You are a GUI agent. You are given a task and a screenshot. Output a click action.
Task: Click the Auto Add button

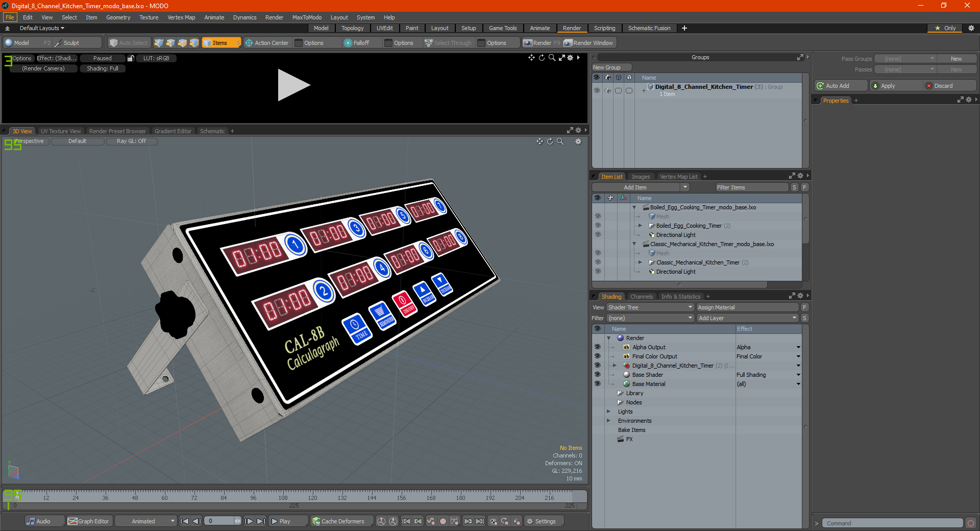point(841,86)
